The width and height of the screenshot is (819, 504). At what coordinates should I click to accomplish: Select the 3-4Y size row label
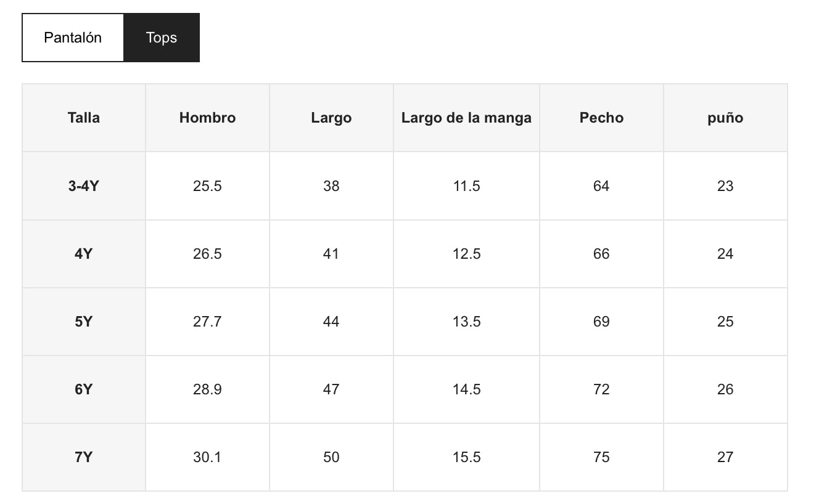(x=84, y=186)
